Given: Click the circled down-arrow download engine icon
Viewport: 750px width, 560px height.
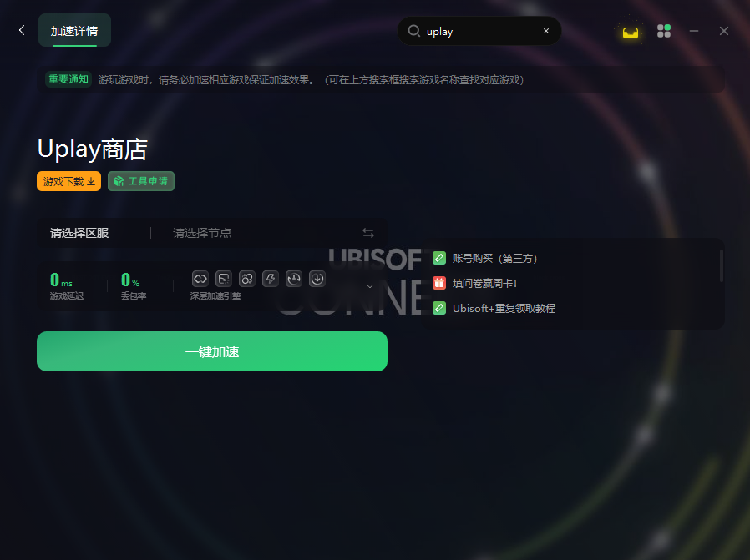Looking at the screenshot, I should pos(317,279).
